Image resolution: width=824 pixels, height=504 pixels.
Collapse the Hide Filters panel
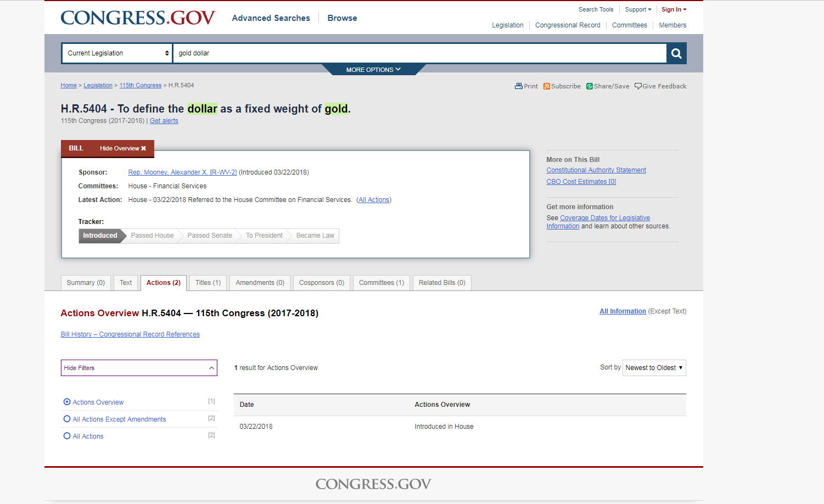click(139, 368)
